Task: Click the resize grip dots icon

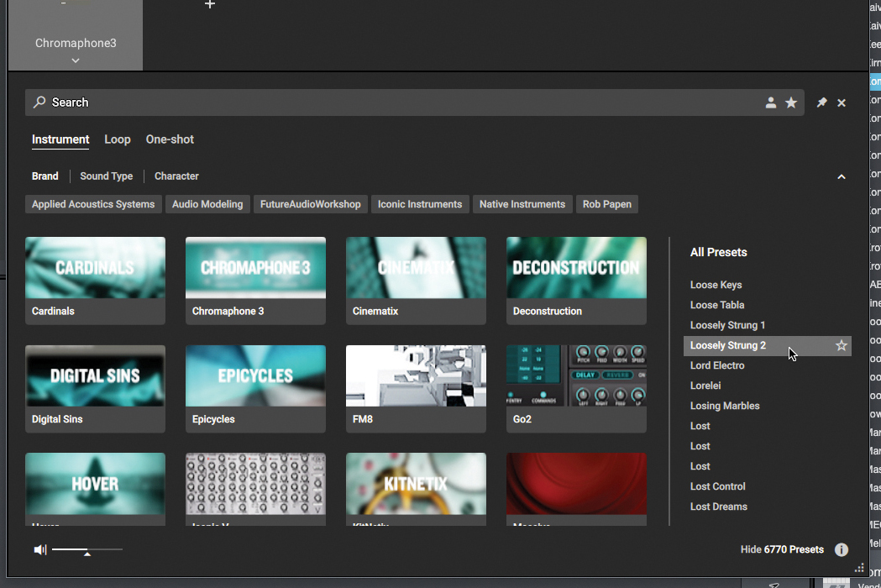Action: click(x=859, y=568)
